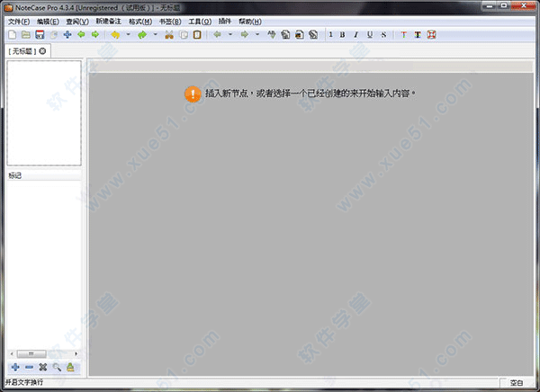Image resolution: width=540 pixels, height=392 pixels.
Task: Click the insert link document icon
Action: pos(285,34)
